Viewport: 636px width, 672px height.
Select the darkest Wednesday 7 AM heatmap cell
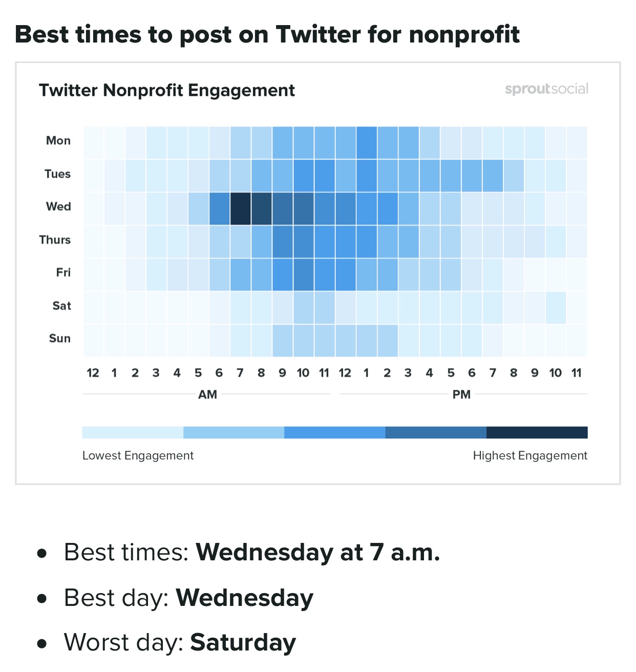click(240, 208)
